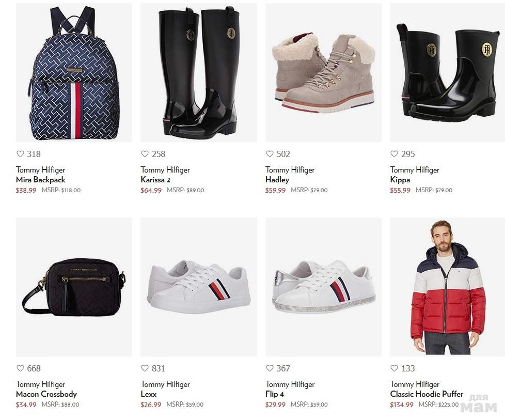Click Tommy Hilfiger brand above Hadley
505x420 pixels.
point(290,170)
